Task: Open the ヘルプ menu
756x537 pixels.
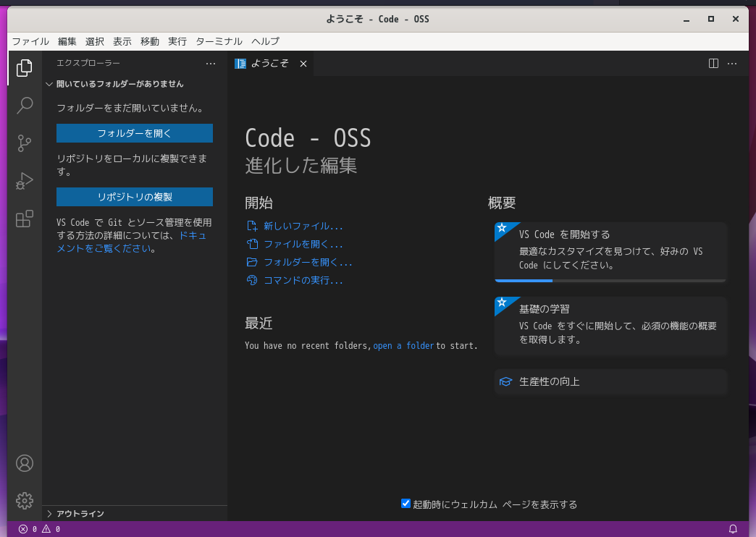Action: (x=265, y=41)
